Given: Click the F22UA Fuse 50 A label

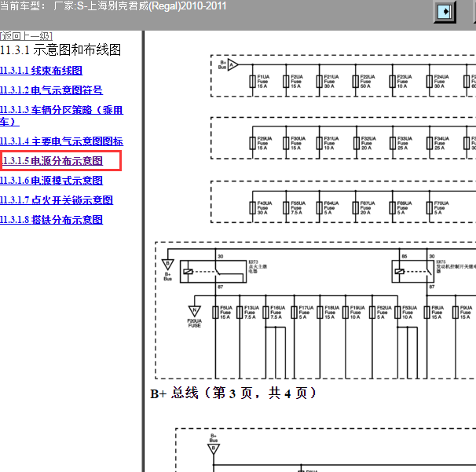Looking at the screenshot, I should pyautogui.click(x=368, y=82).
